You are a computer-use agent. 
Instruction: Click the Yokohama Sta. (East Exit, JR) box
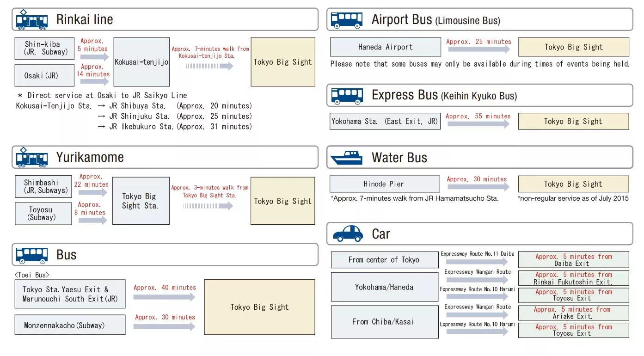pos(385,122)
